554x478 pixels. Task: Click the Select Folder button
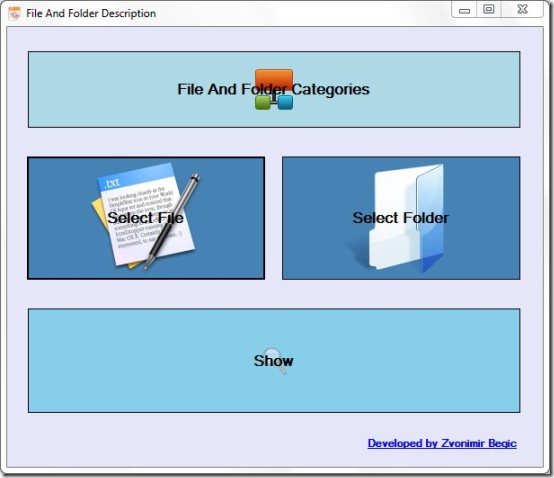pos(401,218)
